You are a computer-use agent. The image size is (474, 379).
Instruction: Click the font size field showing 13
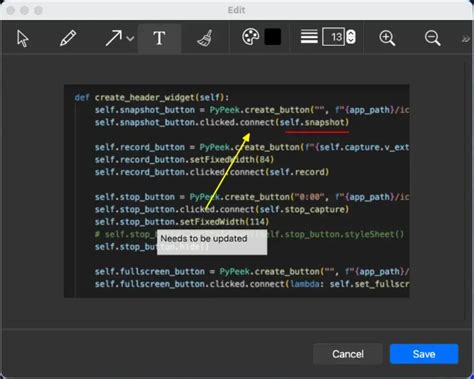coord(333,37)
